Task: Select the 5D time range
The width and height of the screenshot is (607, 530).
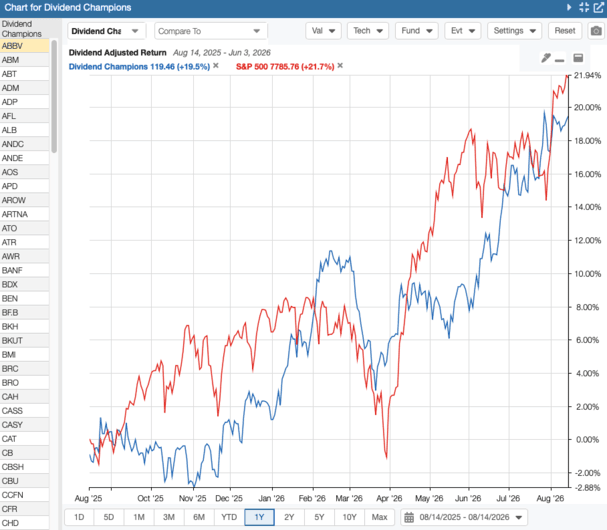Action: point(109,517)
